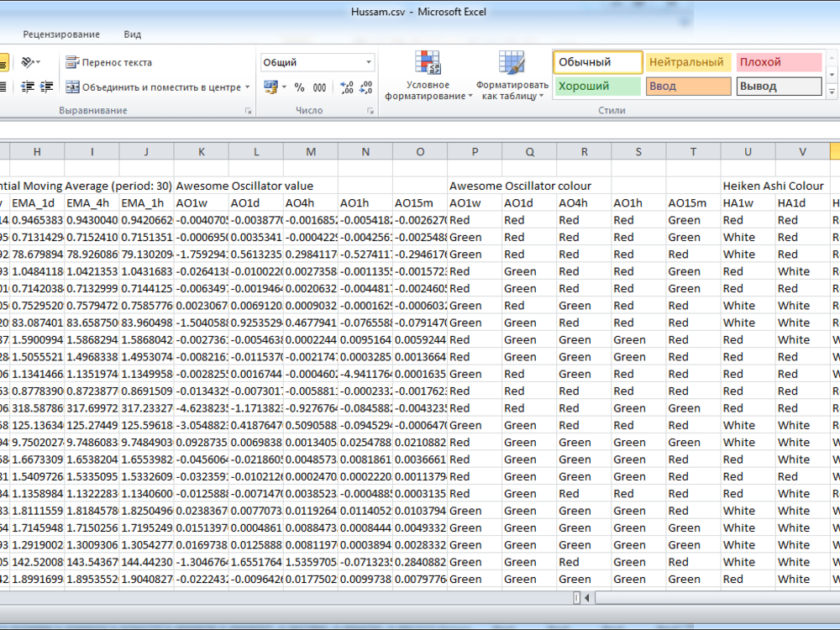The height and width of the screenshot is (630, 840).
Task: Select column M header
Action: coord(311,151)
